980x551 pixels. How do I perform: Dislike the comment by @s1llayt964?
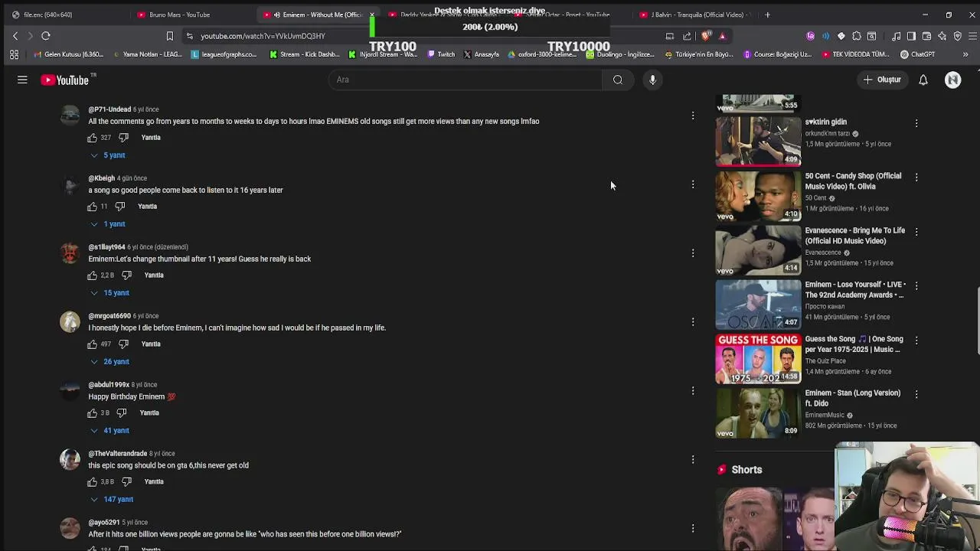coord(127,275)
